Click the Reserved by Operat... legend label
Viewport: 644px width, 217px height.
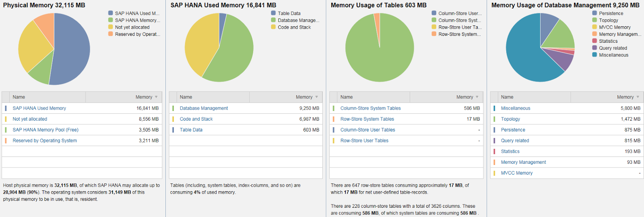tap(138, 34)
